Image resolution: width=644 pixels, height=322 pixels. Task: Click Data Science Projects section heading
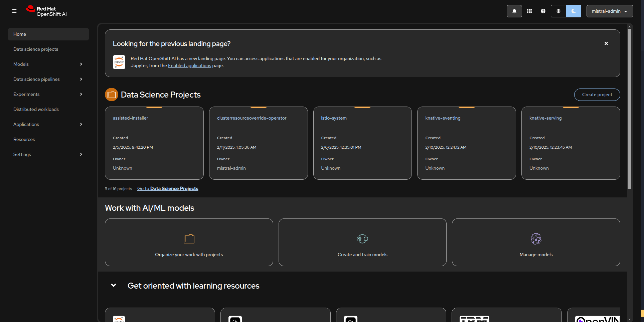coord(161,95)
